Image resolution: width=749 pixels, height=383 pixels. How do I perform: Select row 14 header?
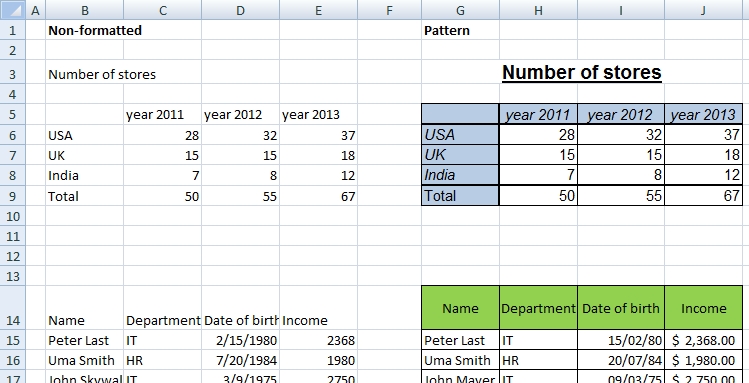coord(12,308)
